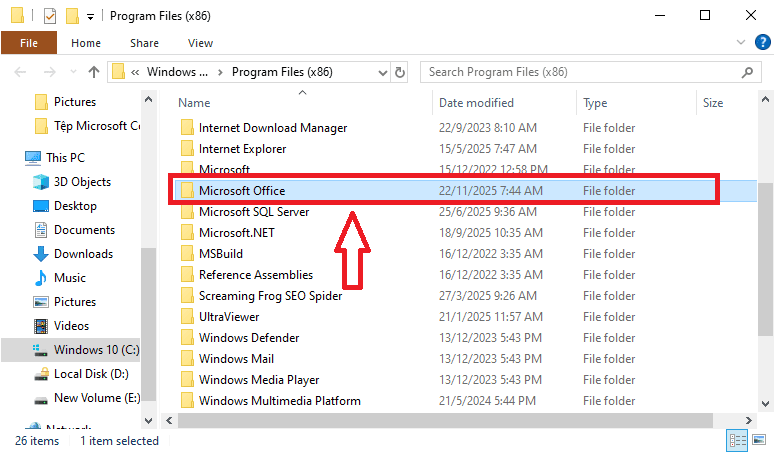Open Downloads in navigation pane
Viewport: 775px width, 456px height.
click(x=83, y=254)
